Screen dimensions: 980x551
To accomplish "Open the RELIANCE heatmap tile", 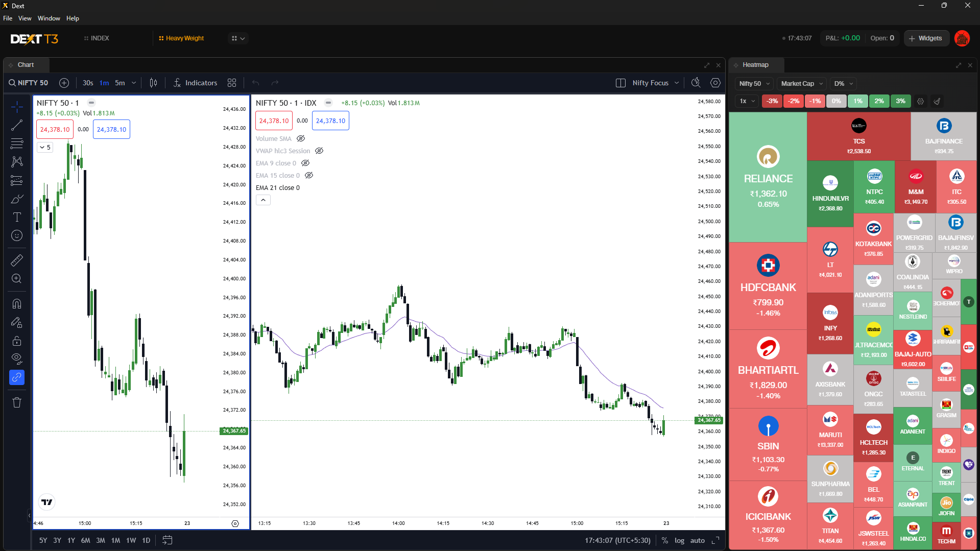I will (768, 177).
